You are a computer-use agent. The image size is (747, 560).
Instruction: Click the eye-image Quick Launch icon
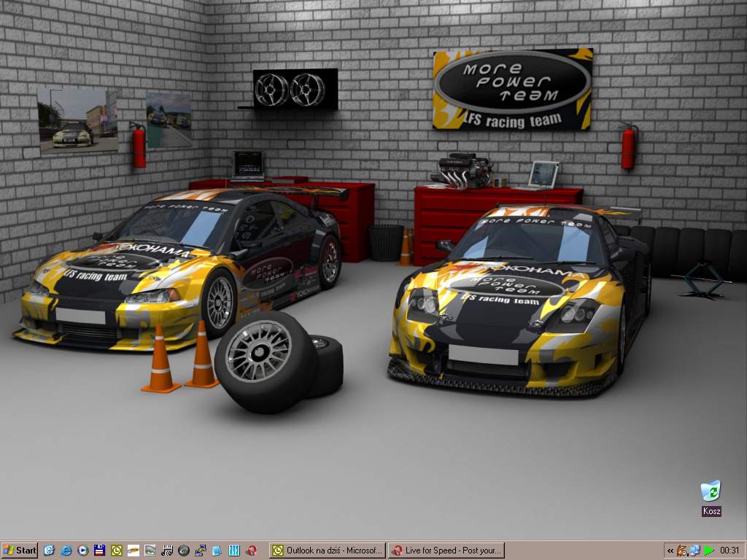[150, 551]
